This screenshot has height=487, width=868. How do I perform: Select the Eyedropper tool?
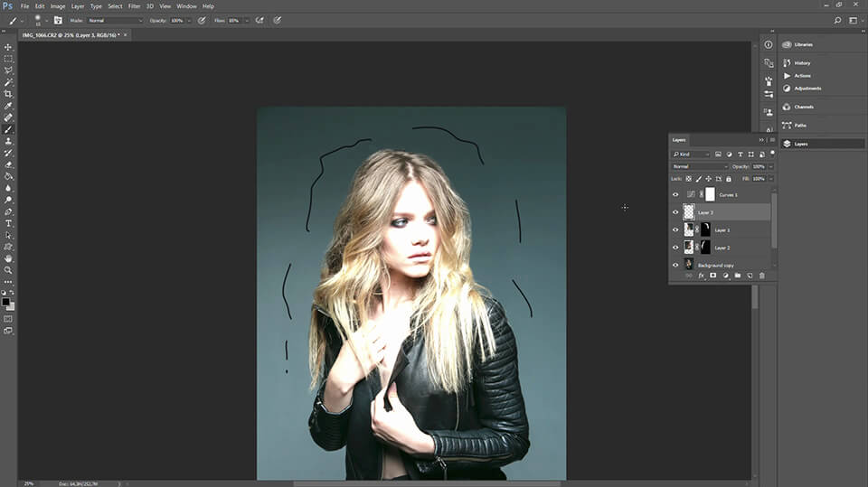[x=8, y=106]
